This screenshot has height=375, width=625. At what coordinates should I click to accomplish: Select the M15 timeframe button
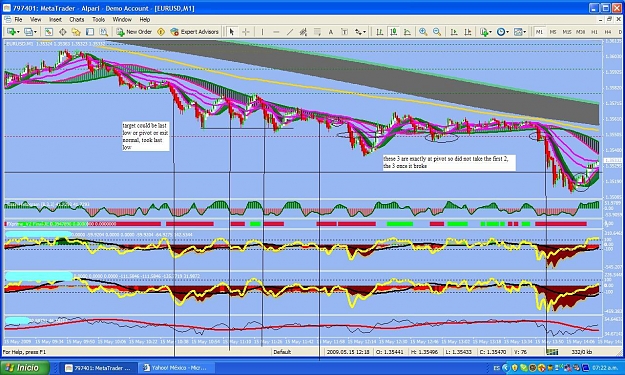pos(567,32)
